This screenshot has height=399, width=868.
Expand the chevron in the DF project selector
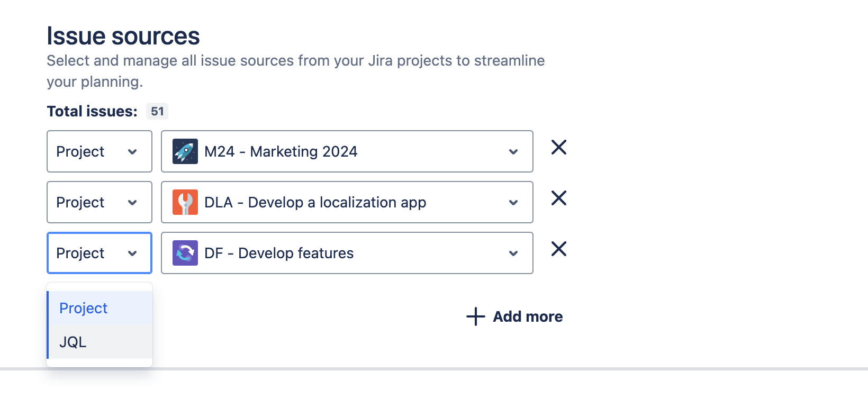point(513,253)
